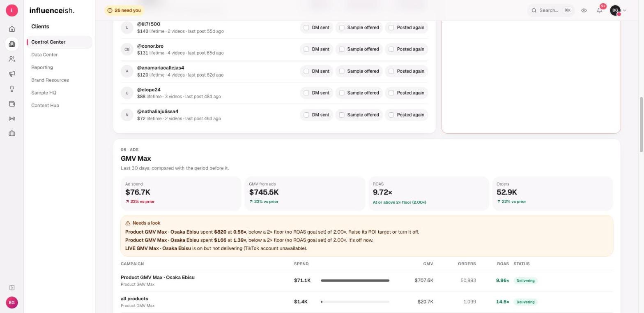Viewport: 644px width, 313px height.
Task: Open Reporting in sidebar
Action: coord(42,67)
